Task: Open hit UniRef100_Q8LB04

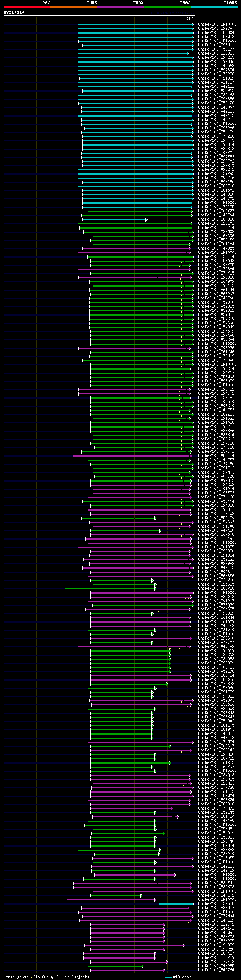Action: (216, 33)
